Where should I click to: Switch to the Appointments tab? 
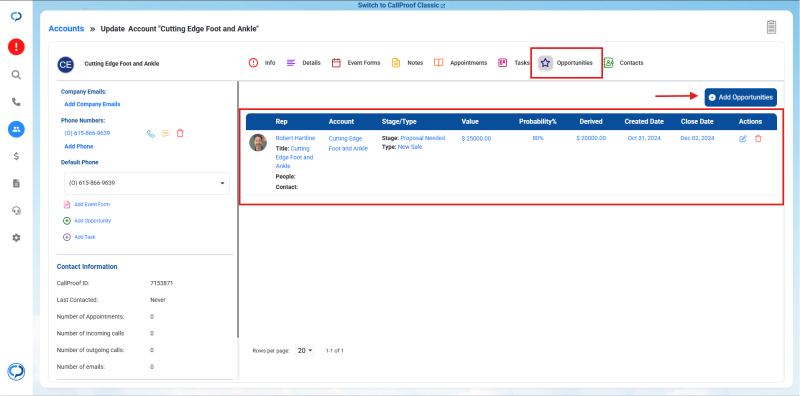click(x=461, y=63)
